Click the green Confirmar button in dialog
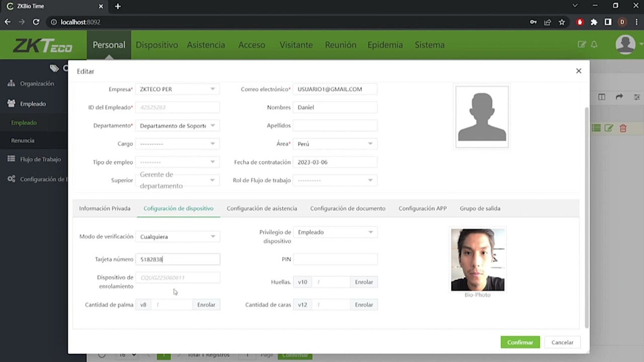 [x=520, y=342]
